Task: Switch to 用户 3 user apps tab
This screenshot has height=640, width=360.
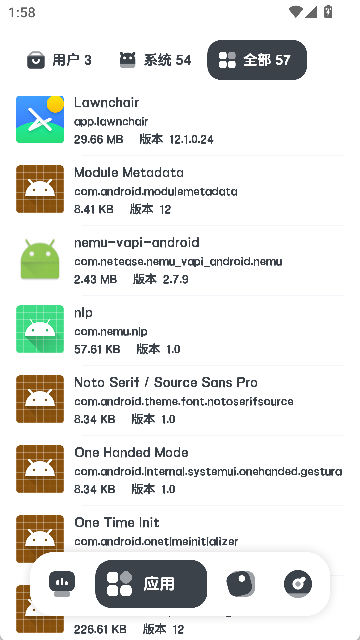Action: pos(60,60)
